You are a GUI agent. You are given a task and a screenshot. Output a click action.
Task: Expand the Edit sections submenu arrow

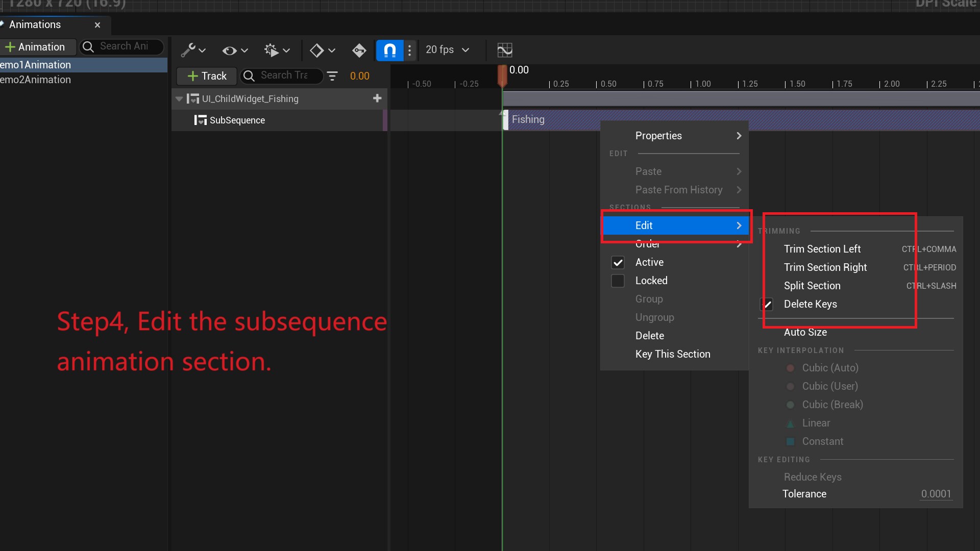click(x=739, y=225)
